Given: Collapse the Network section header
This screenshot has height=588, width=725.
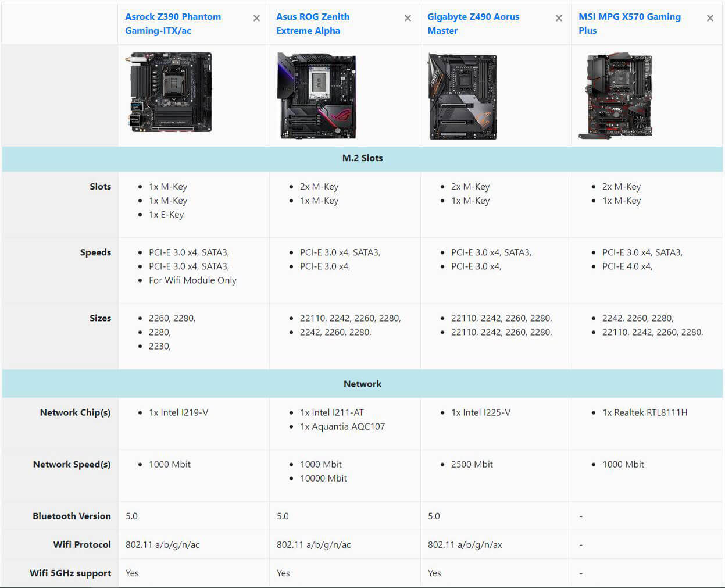Looking at the screenshot, I should pos(362,384).
